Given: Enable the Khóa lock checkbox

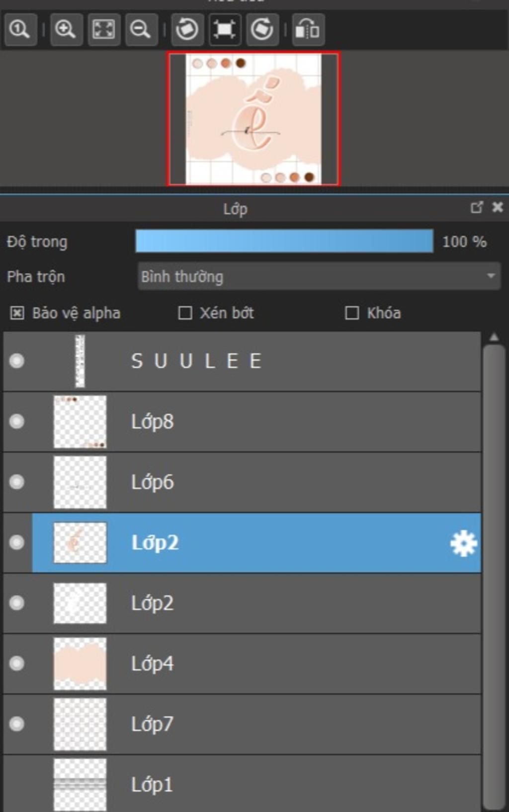Looking at the screenshot, I should pos(352,313).
